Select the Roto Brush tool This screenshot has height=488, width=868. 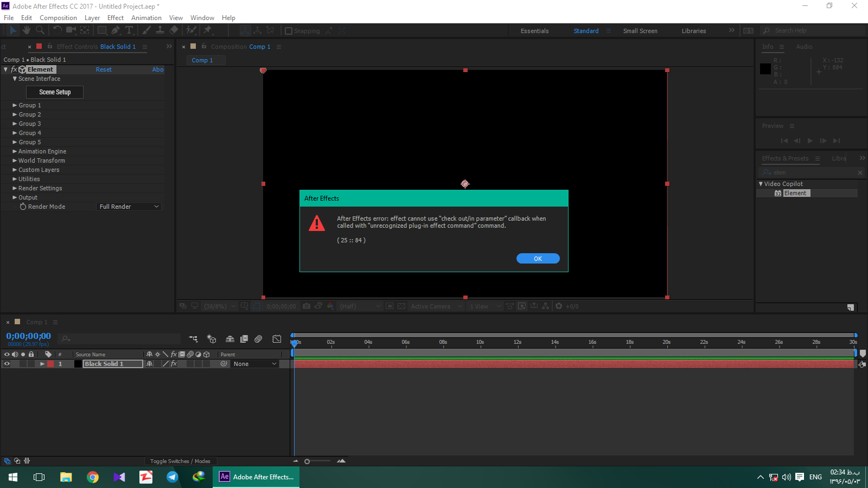[x=192, y=30]
